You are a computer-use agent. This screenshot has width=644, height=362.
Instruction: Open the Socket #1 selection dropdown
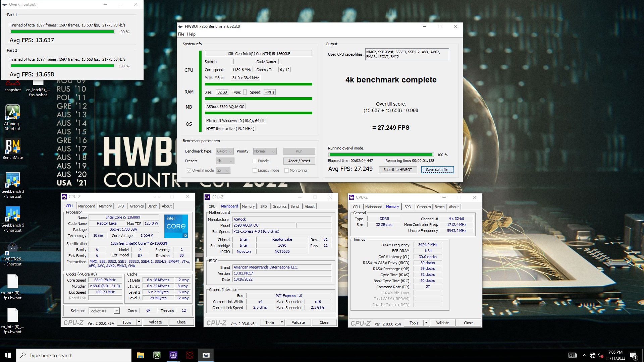coord(104,311)
